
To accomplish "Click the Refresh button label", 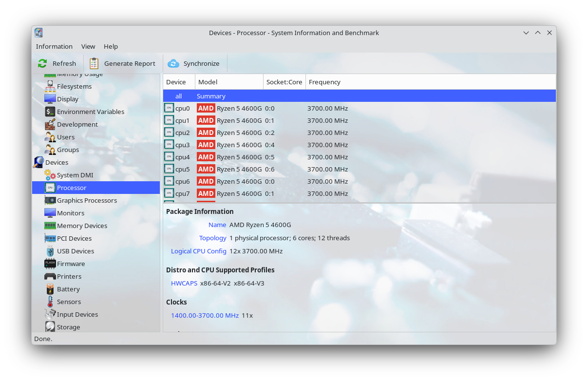I will point(64,63).
